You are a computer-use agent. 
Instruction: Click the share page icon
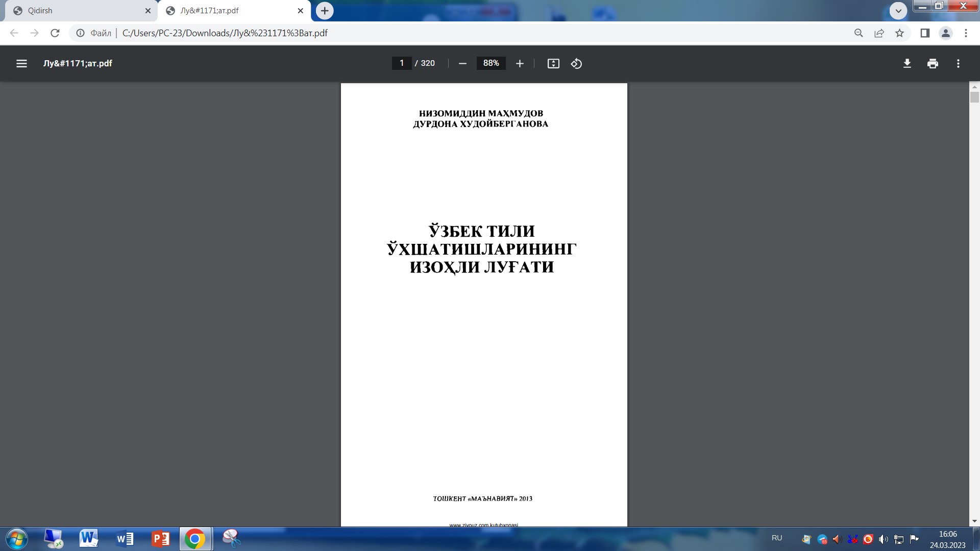click(879, 33)
